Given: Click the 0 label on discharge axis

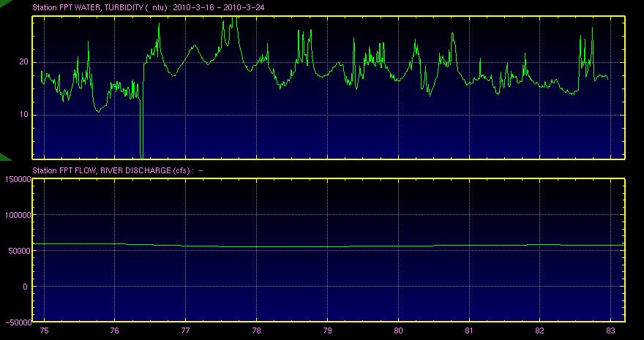Looking at the screenshot, I should (x=26, y=287).
